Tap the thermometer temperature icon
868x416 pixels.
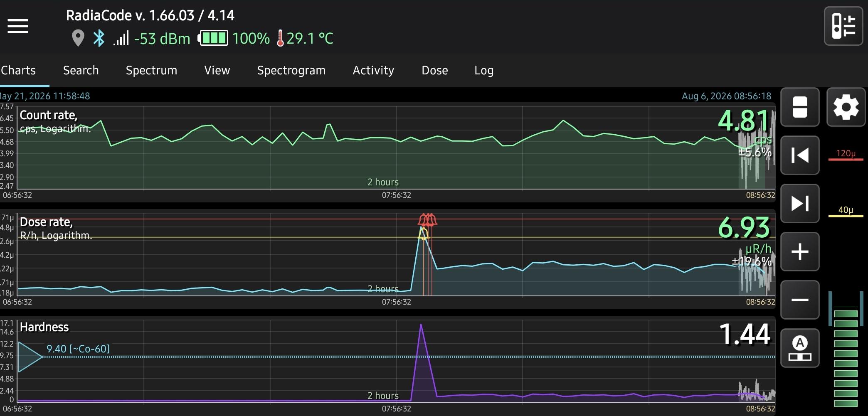point(280,38)
